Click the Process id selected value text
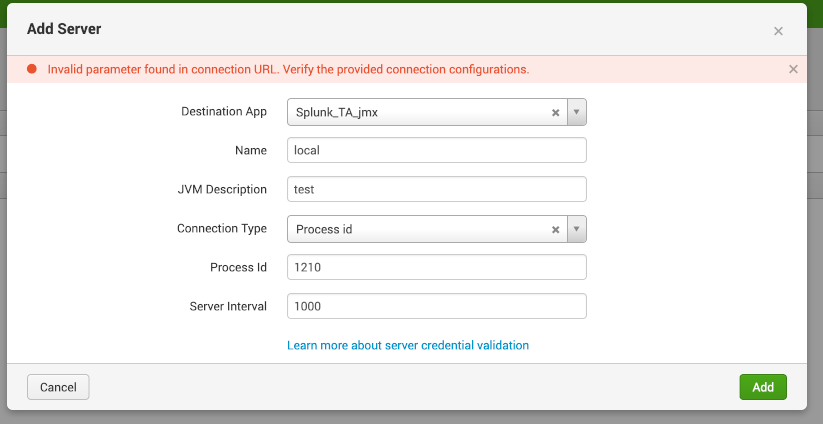The image size is (823, 424). pyautogui.click(x=324, y=229)
